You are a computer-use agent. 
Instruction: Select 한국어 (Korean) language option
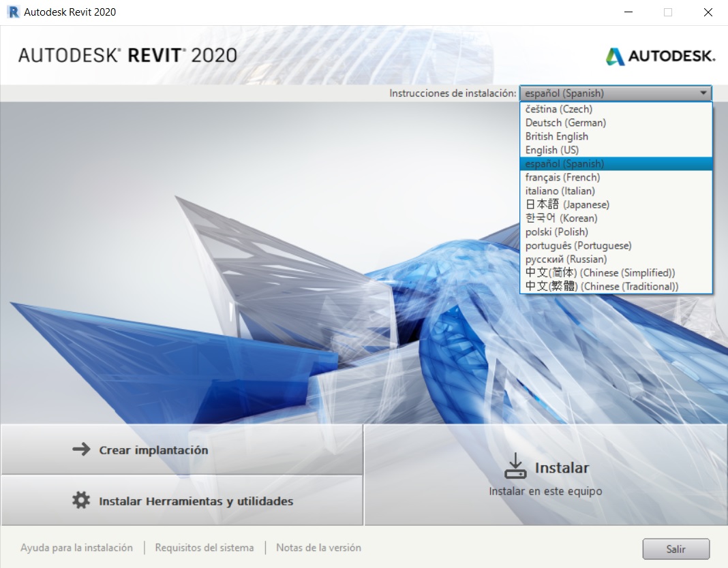click(x=616, y=218)
